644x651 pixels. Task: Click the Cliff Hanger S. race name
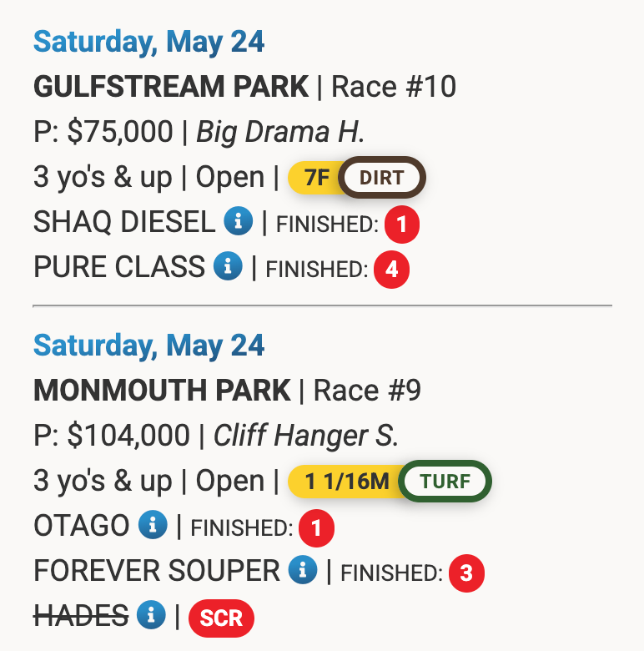306,436
